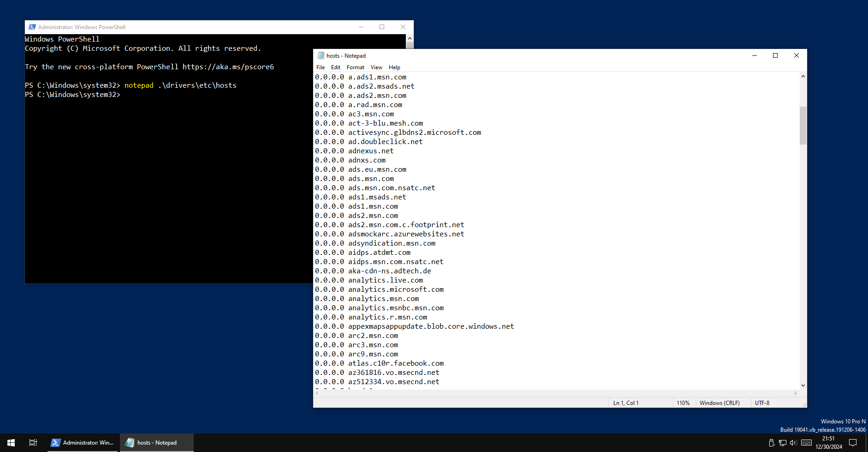Click the line a.ads2.msads.net
Image resolution: width=868 pixels, height=452 pixels.
point(365,86)
